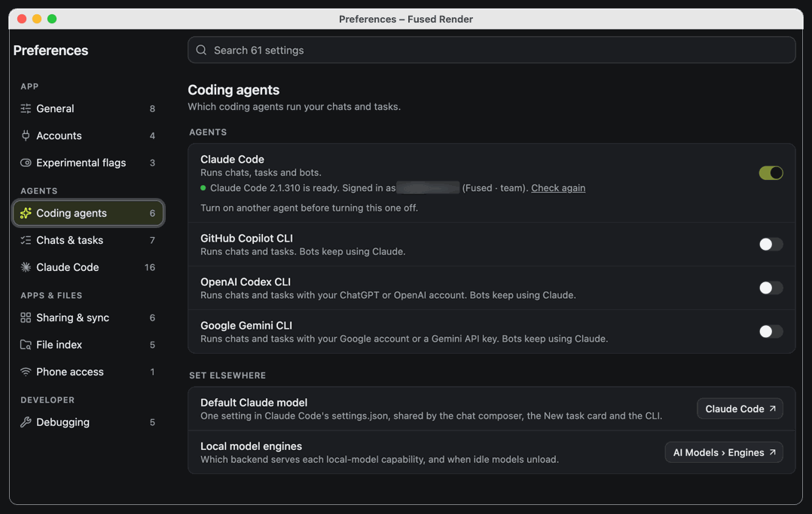This screenshot has width=812, height=514.
Task: Click the Debugging wrench icon
Action: pyautogui.click(x=26, y=422)
